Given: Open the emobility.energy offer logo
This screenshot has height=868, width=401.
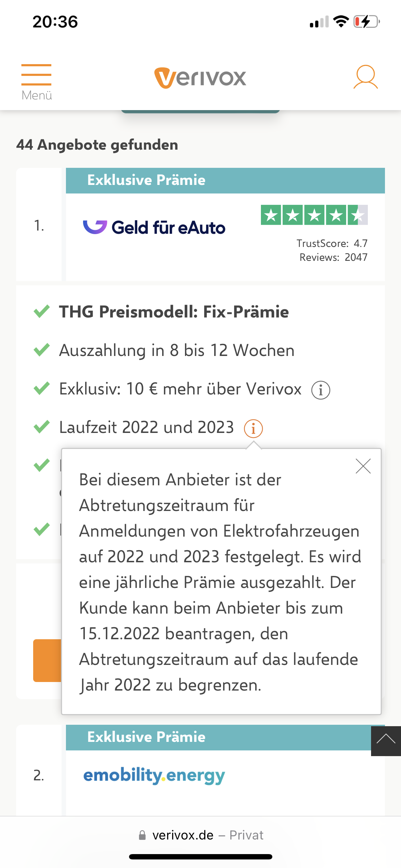Looking at the screenshot, I should tap(154, 775).
